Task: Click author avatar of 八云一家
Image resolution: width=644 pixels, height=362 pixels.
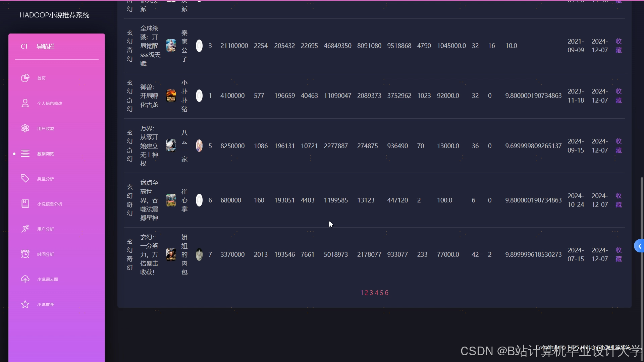Action: coord(199,146)
